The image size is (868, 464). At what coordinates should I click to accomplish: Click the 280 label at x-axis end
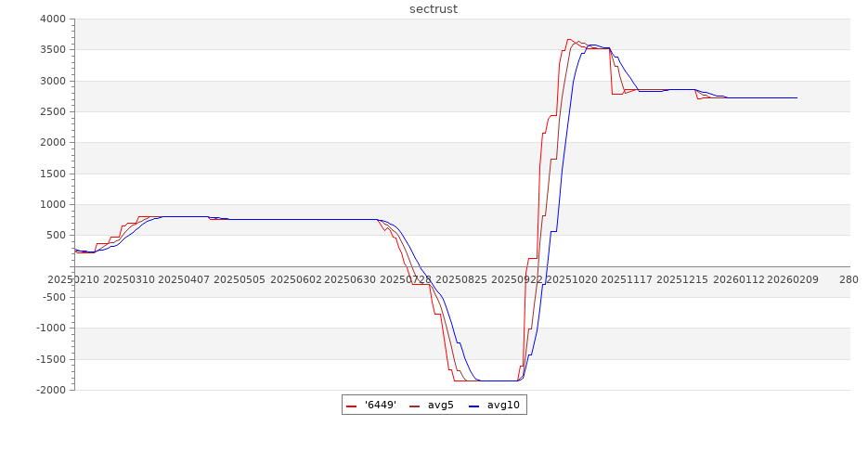point(849,279)
